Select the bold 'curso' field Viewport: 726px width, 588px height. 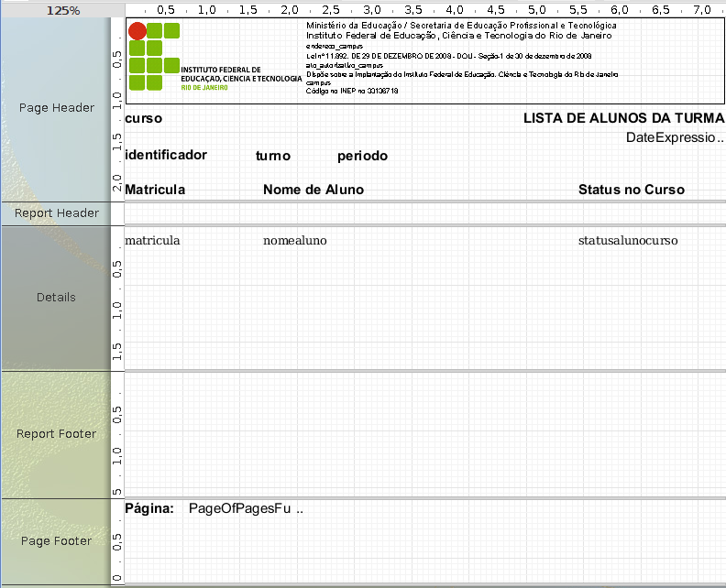(144, 119)
